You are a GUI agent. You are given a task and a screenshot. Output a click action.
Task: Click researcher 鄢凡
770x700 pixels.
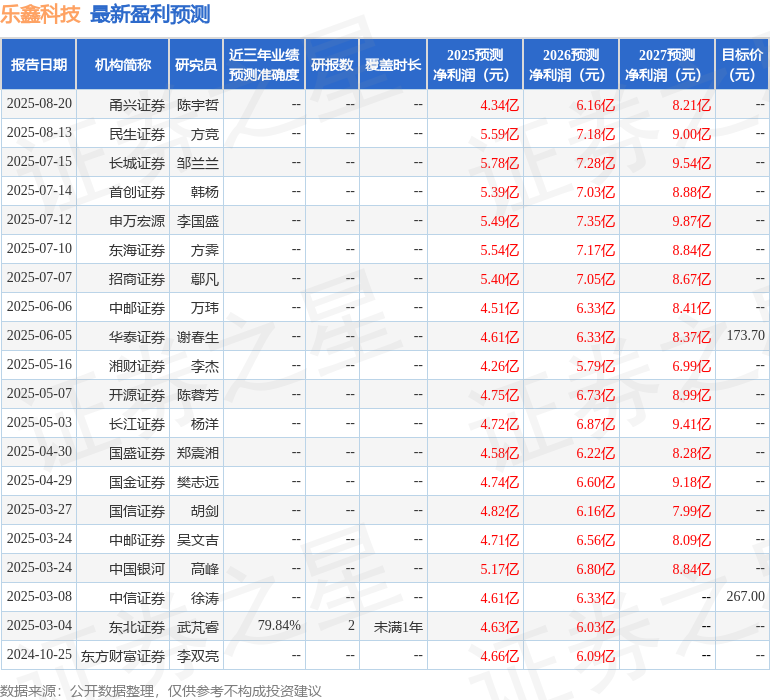[x=205, y=279]
